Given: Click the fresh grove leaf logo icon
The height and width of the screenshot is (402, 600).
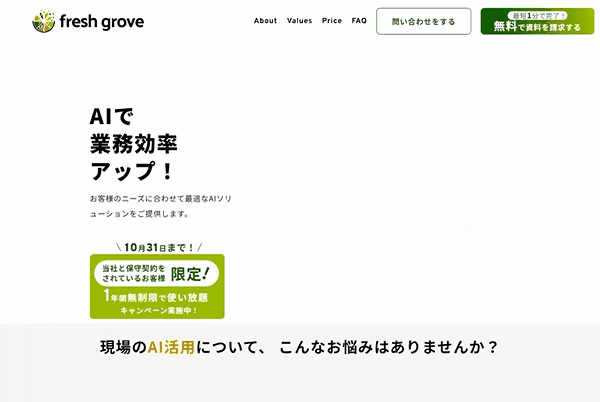Looking at the screenshot, I should coord(44,21).
